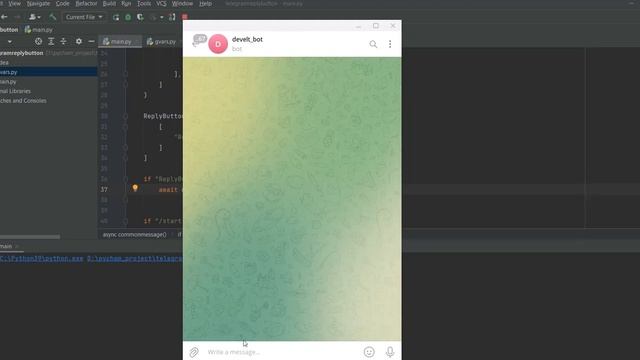Open the emoji picker smiley icon
This screenshot has height=360, width=640.
[x=369, y=352]
